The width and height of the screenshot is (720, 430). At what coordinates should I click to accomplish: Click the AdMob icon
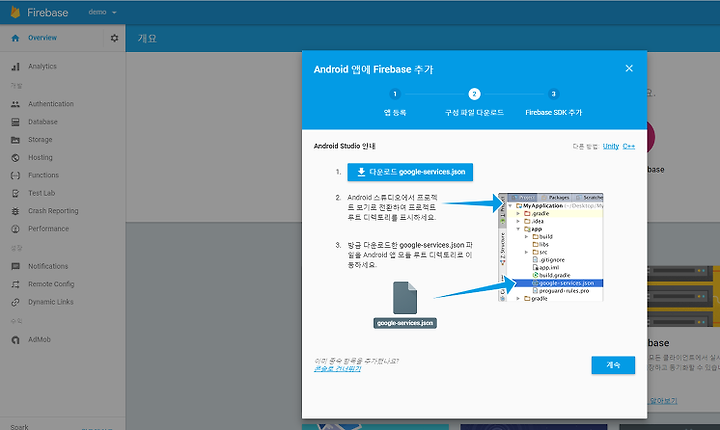15,340
